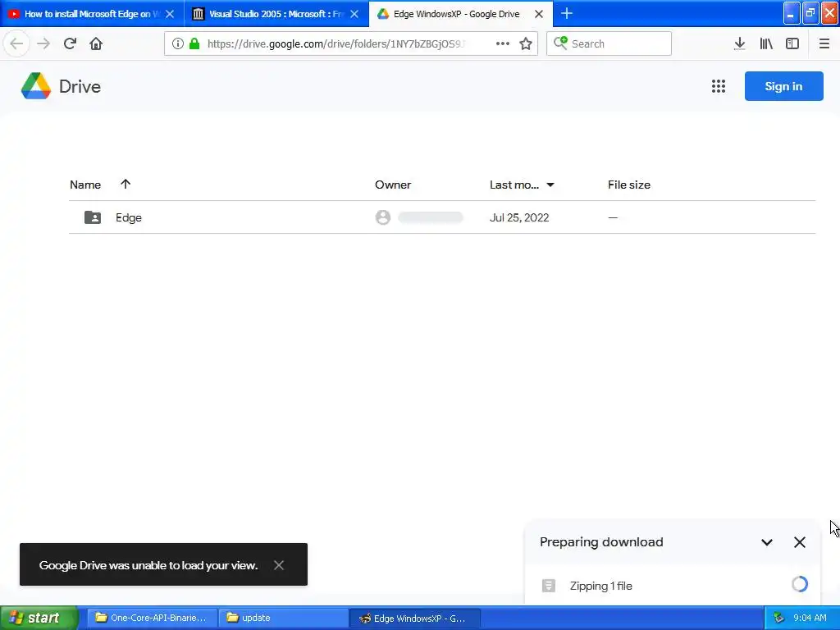Viewport: 840px width, 630px height.
Task: Open the Windows Start menu
Action: 39,618
